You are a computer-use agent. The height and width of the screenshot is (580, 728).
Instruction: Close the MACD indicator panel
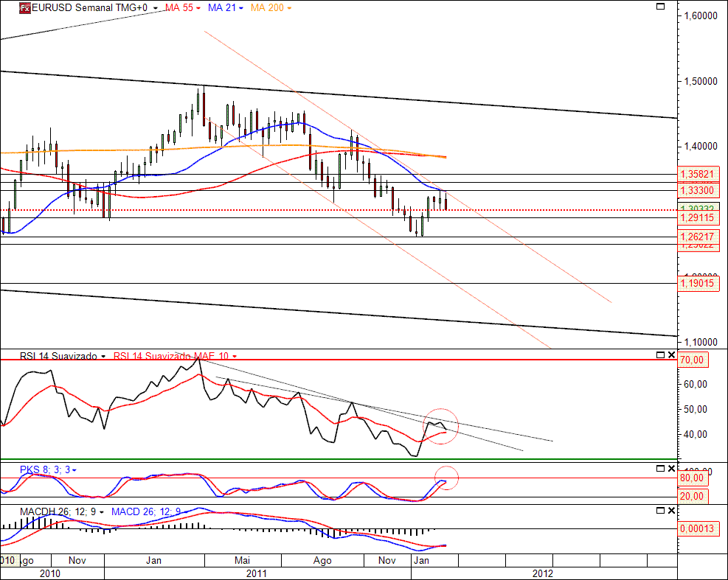(671, 511)
